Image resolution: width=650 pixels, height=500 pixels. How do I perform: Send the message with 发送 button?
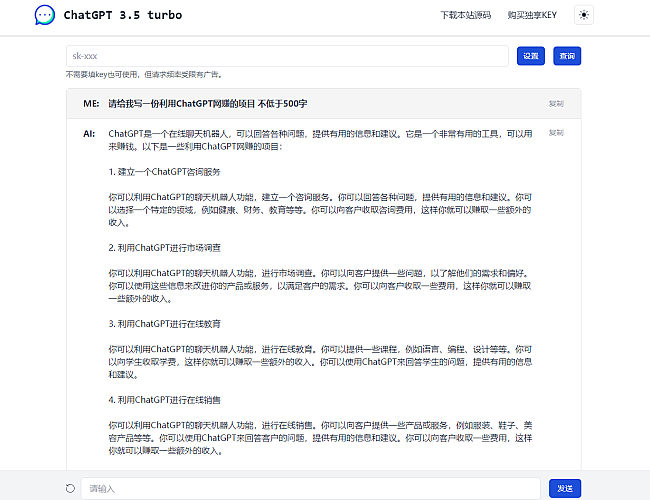pyautogui.click(x=564, y=488)
